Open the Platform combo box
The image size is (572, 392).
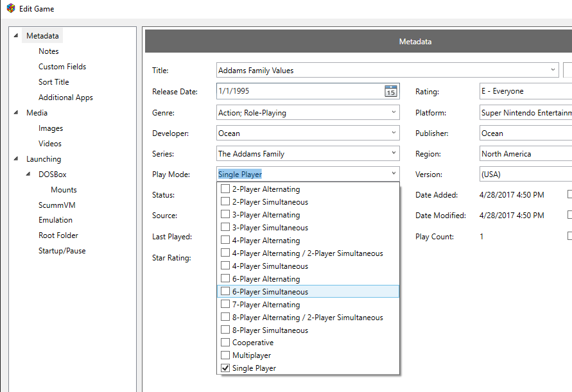point(526,112)
